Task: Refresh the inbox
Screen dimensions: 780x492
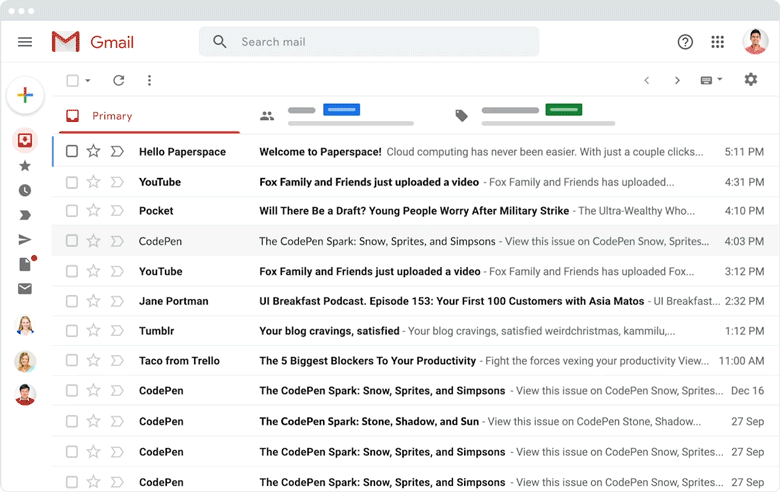Action: click(x=118, y=80)
